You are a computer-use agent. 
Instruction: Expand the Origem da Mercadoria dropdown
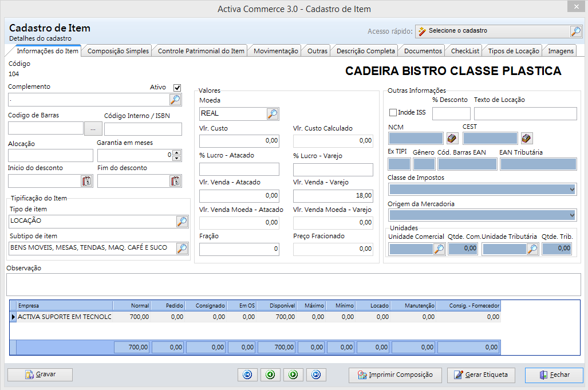(572, 215)
